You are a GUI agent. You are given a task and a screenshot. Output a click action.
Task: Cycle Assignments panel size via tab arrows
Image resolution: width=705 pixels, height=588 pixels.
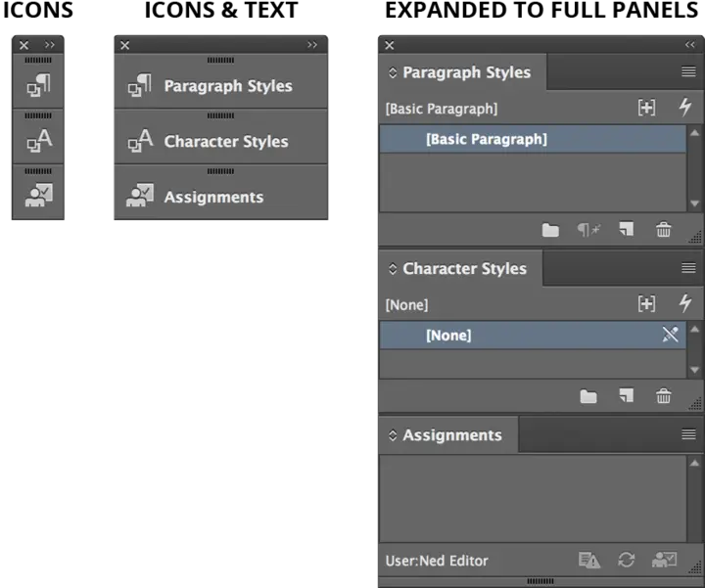point(393,434)
